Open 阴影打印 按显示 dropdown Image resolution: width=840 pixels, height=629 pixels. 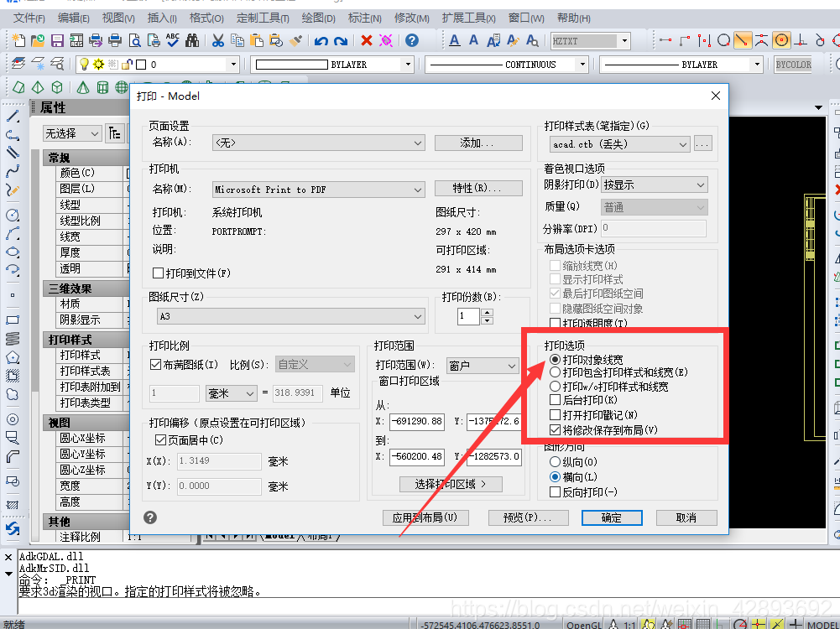[655, 185]
